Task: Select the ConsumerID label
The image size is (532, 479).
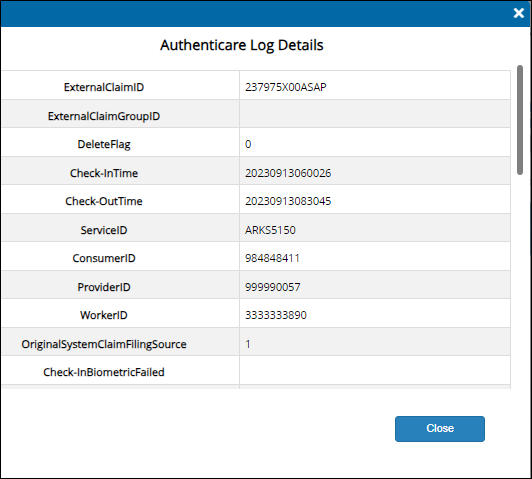Action: [x=104, y=258]
